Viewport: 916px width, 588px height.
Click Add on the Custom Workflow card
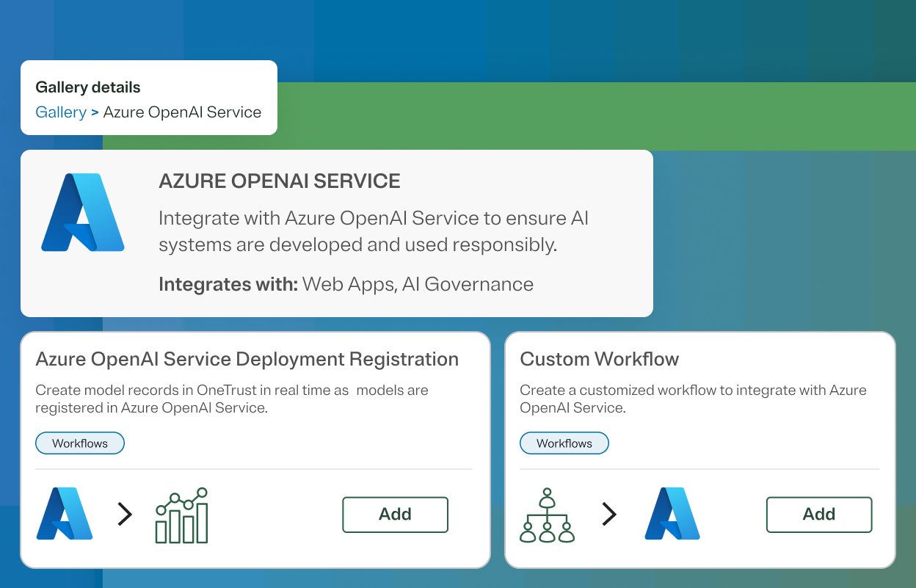(819, 515)
